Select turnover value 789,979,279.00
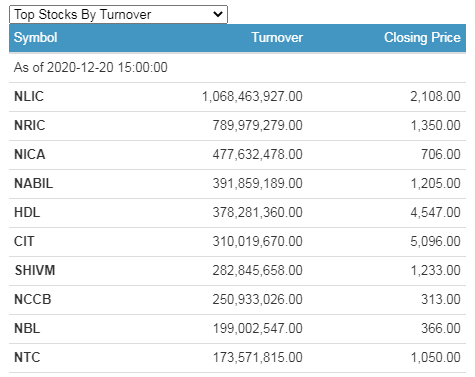This screenshot has width=475, height=377. tap(258, 125)
